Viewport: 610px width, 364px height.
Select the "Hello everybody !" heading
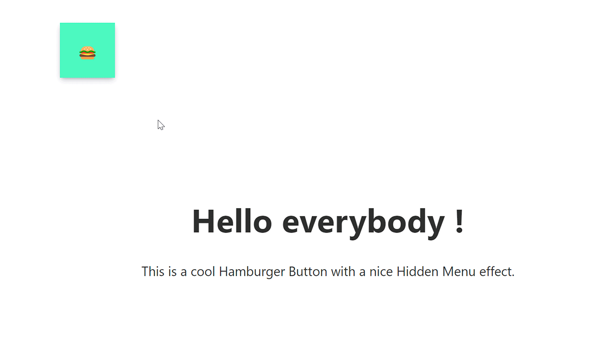pos(328,222)
